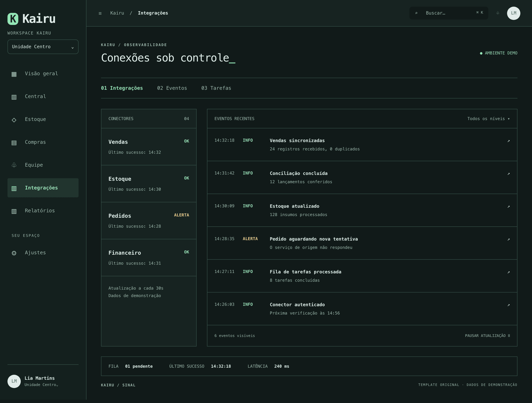Select the Estoque connector card

click(149, 184)
